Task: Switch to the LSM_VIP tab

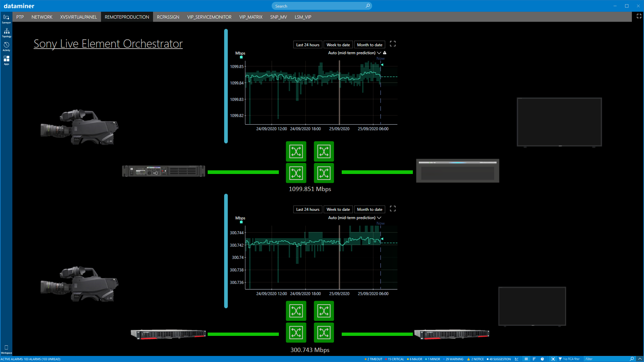Action: coord(303,17)
